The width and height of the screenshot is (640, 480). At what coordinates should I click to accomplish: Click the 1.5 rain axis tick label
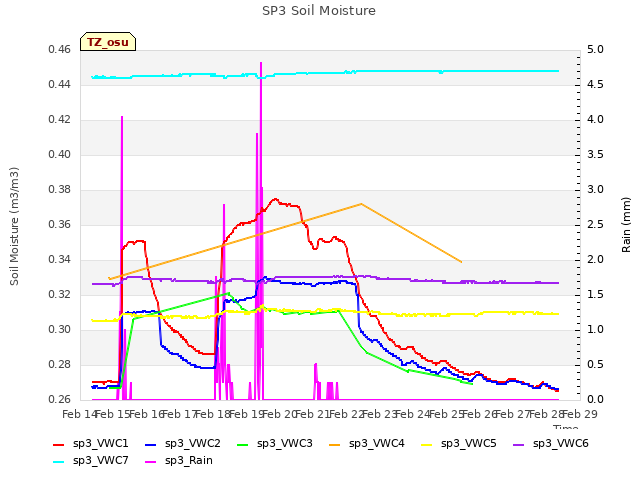pyautogui.click(x=595, y=295)
